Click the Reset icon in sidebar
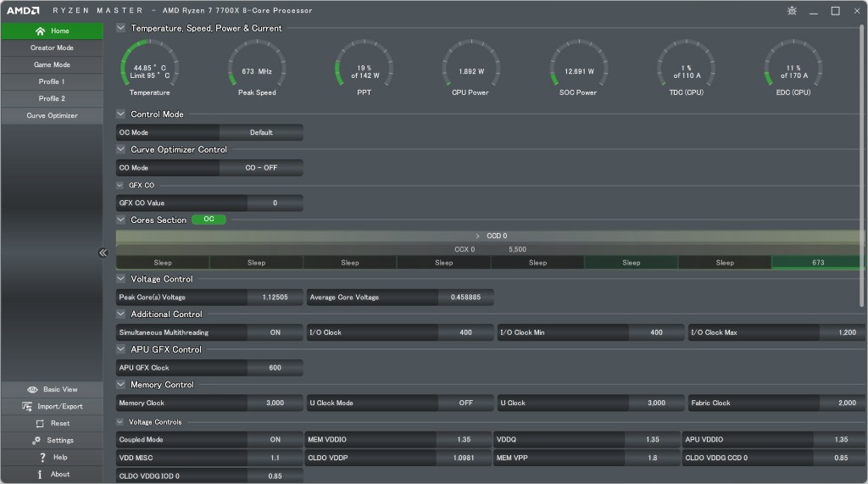 click(x=40, y=424)
